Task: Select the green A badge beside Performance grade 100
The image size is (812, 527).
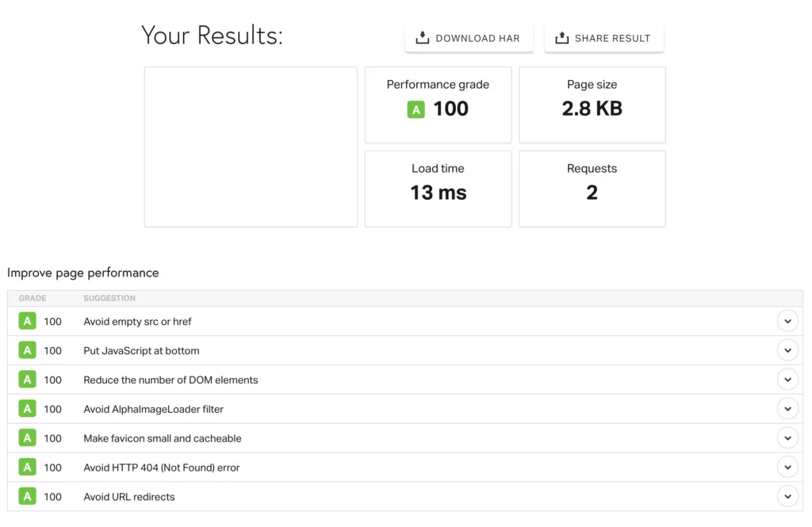Action: 416,109
